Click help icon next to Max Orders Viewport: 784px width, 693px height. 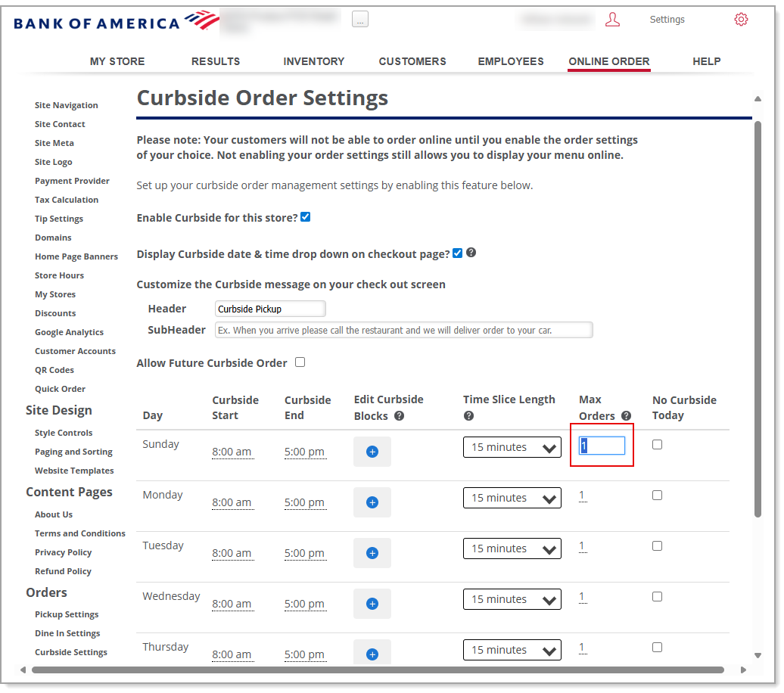626,416
